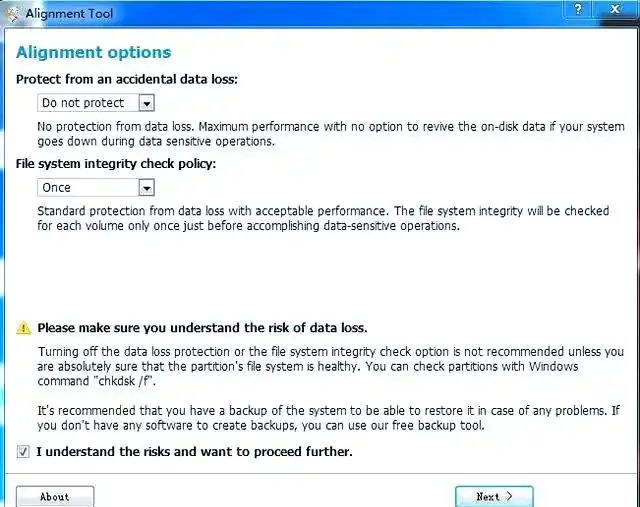Click 'File system integrity check policy' label

click(x=116, y=163)
